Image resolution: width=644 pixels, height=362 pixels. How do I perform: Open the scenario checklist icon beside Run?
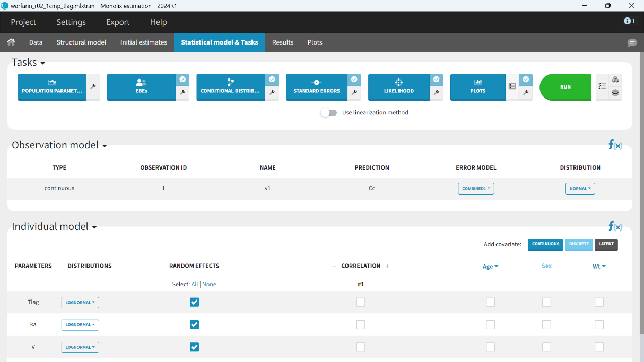[x=602, y=86]
